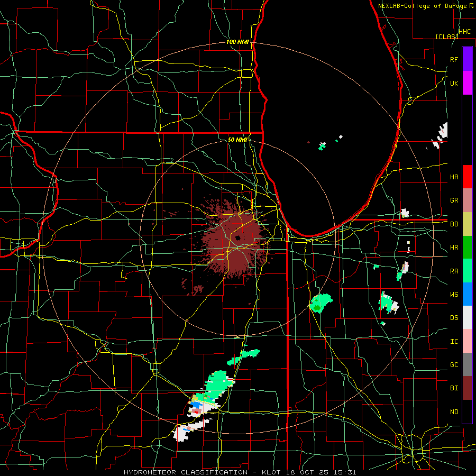Pick the dark green HR legend swatch
Viewport: 476px width, 476px height.
tap(467, 247)
